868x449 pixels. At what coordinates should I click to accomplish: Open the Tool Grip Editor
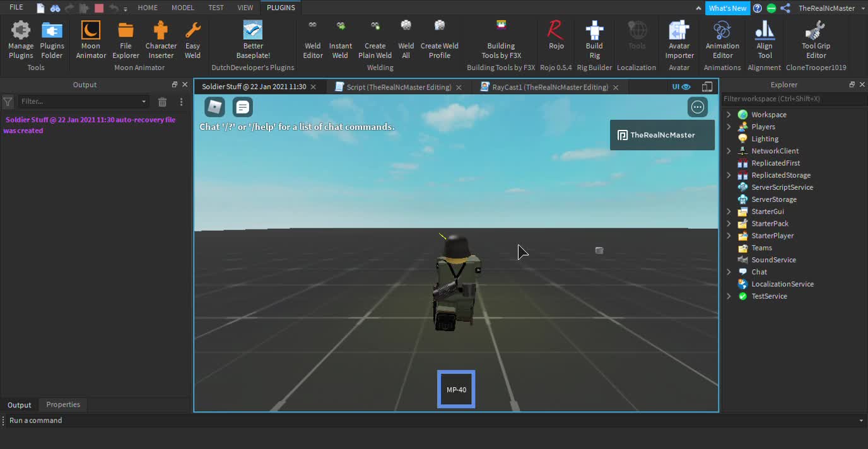click(x=816, y=40)
